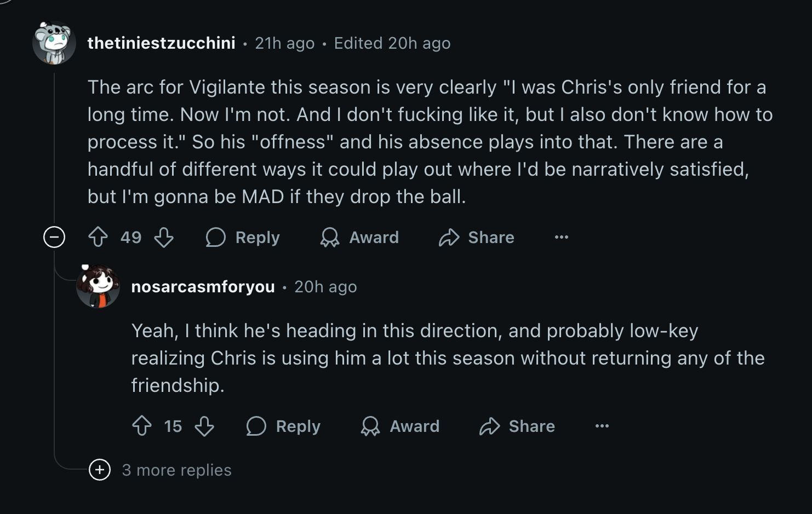This screenshot has width=812, height=514.
Task: Downvote nosarcasmforyou's reply
Action: click(x=204, y=426)
